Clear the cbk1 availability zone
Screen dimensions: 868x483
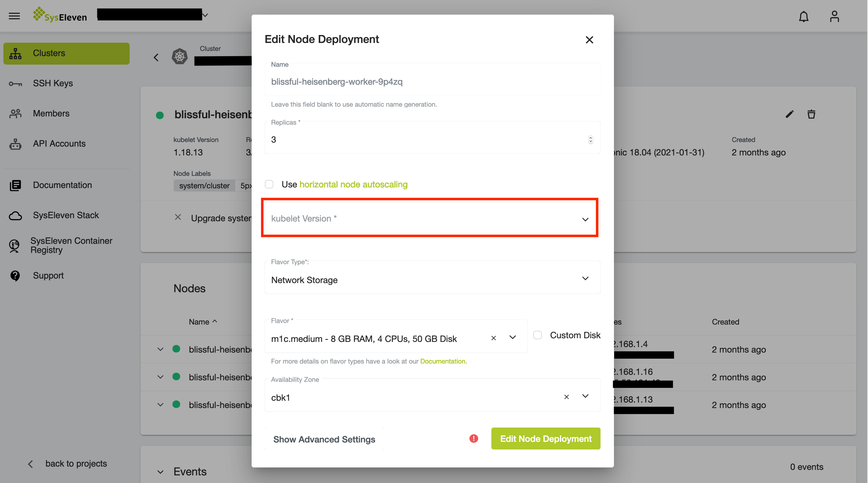point(566,397)
